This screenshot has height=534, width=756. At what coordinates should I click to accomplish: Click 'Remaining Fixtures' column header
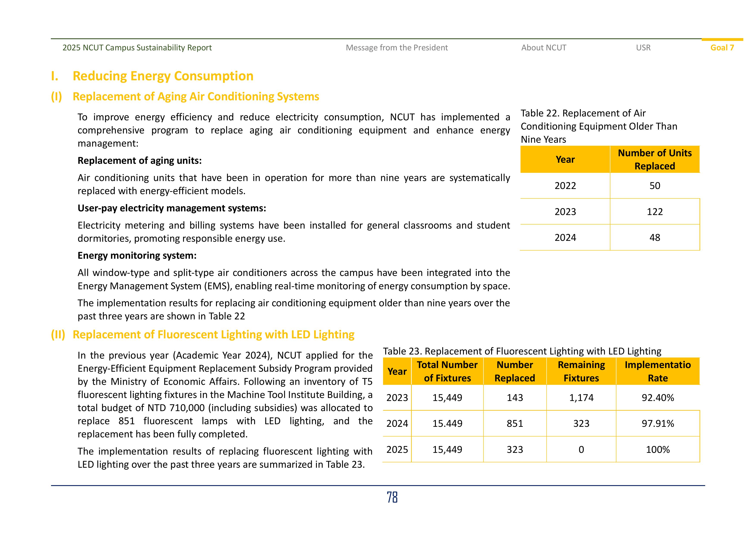click(581, 371)
